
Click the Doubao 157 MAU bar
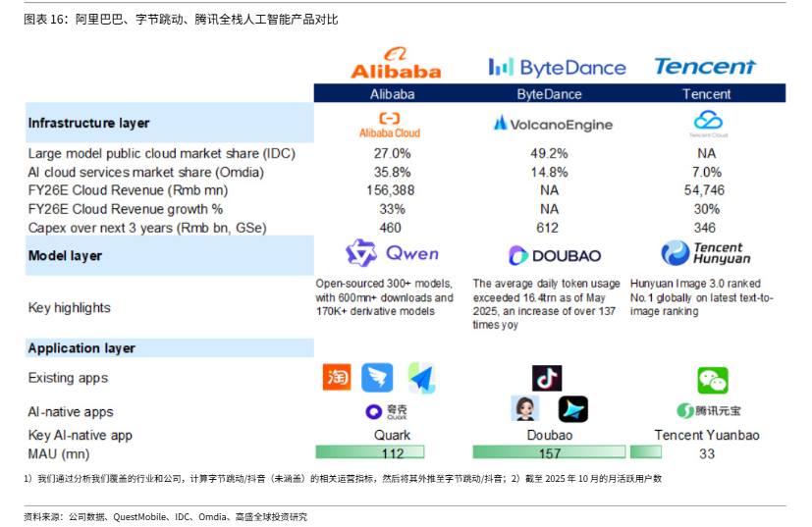pyautogui.click(x=549, y=452)
